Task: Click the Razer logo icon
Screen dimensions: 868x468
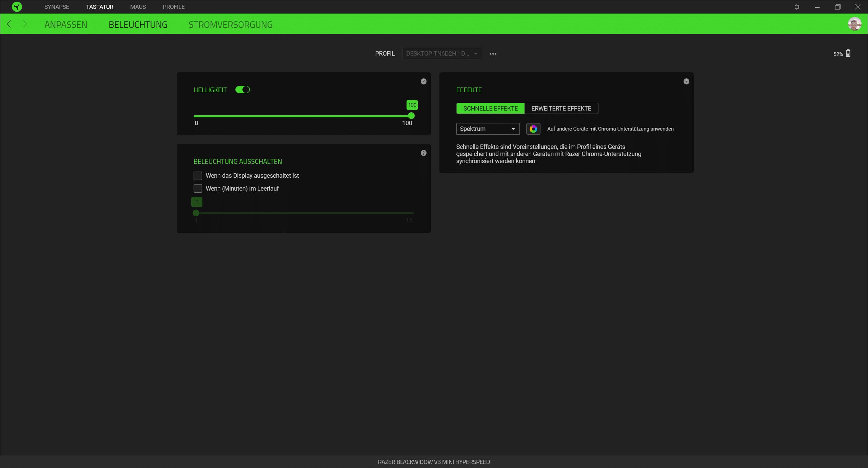Action: tap(17, 7)
